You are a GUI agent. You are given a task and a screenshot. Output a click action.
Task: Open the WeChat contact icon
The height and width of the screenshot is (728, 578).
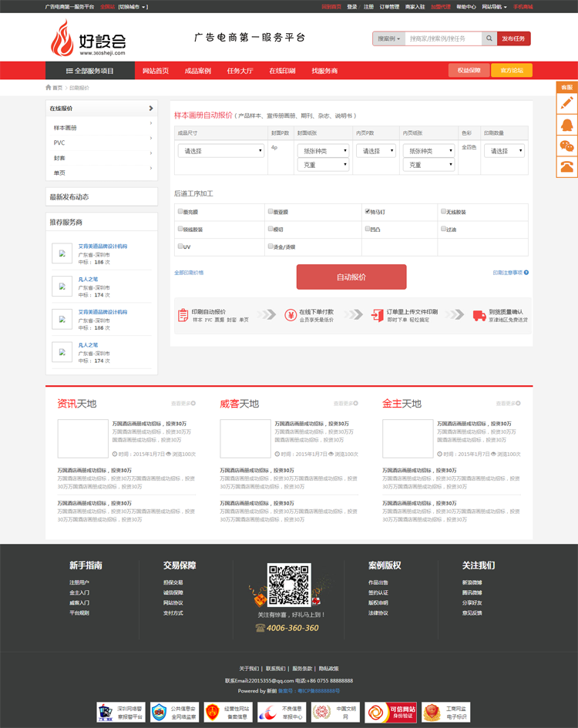[x=567, y=146]
